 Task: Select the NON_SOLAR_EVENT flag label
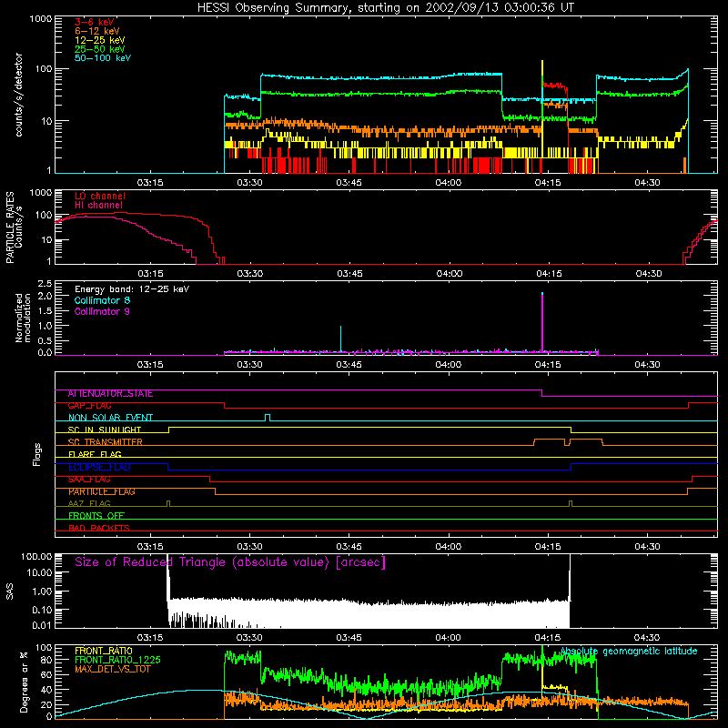coord(110,418)
